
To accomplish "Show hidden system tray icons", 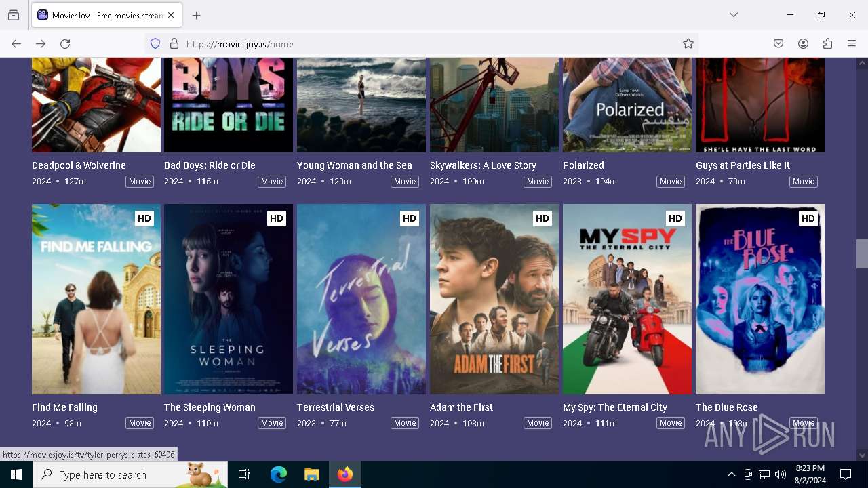I will tap(731, 474).
